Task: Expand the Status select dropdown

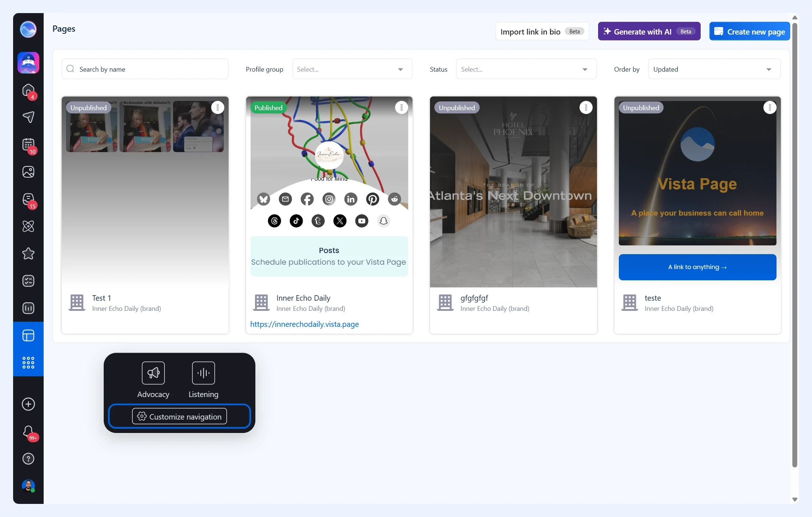Action: coord(526,69)
